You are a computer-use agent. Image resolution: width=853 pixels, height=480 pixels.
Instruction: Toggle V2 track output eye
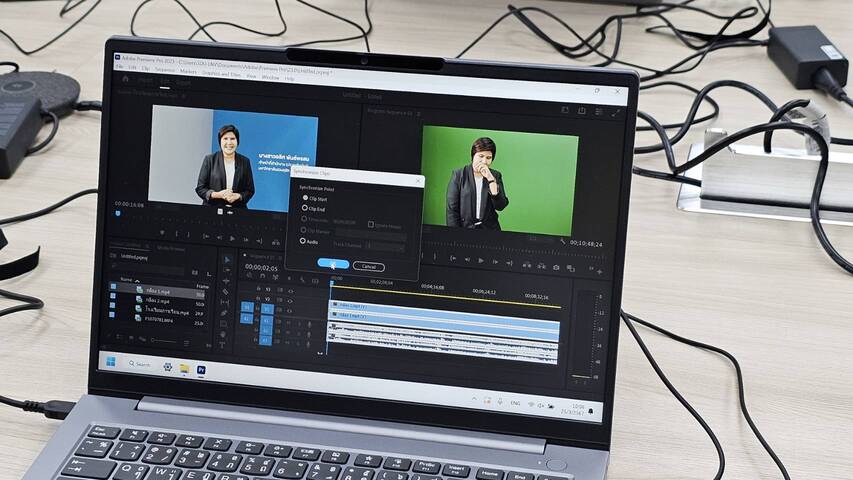pos(290,300)
